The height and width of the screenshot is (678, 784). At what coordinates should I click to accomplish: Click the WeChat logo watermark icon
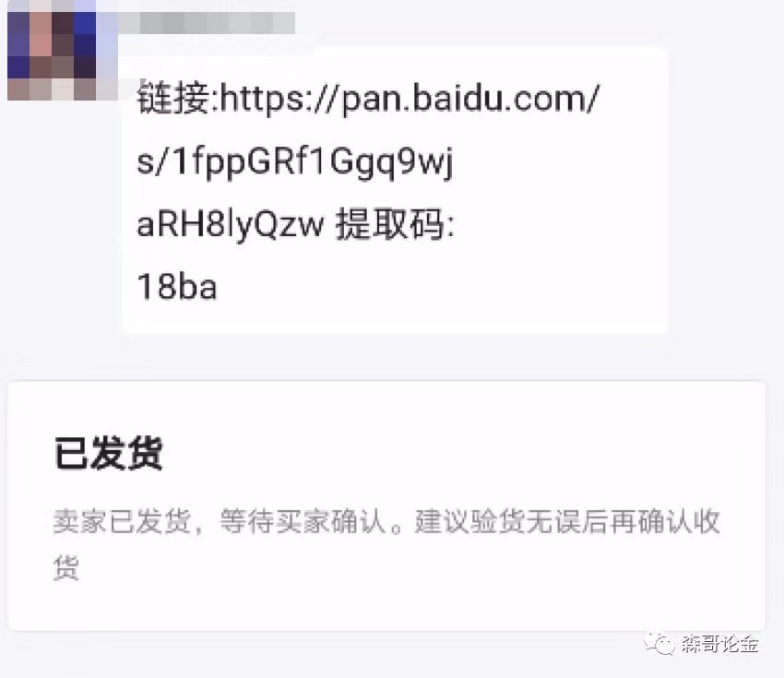coord(659,643)
